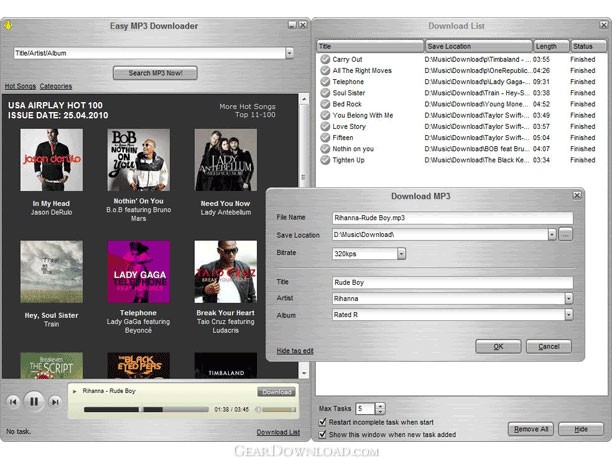Image resolution: width=612 pixels, height=459 pixels.
Task: Skip to previous track in player
Action: [x=13, y=402]
